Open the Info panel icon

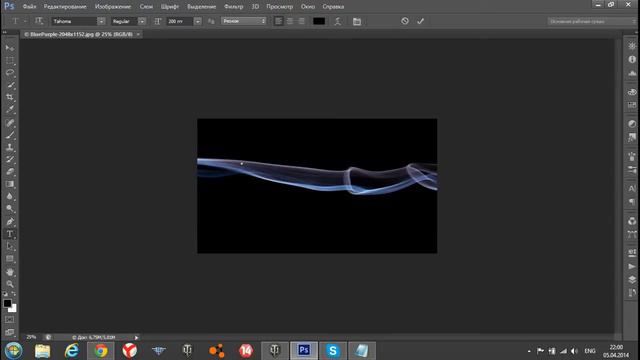pos(632,59)
